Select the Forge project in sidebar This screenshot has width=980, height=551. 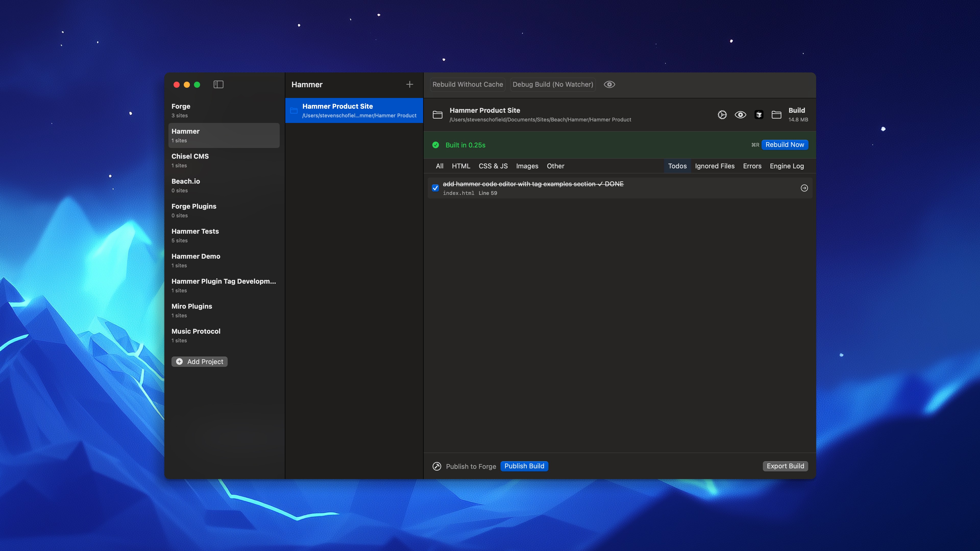point(224,111)
